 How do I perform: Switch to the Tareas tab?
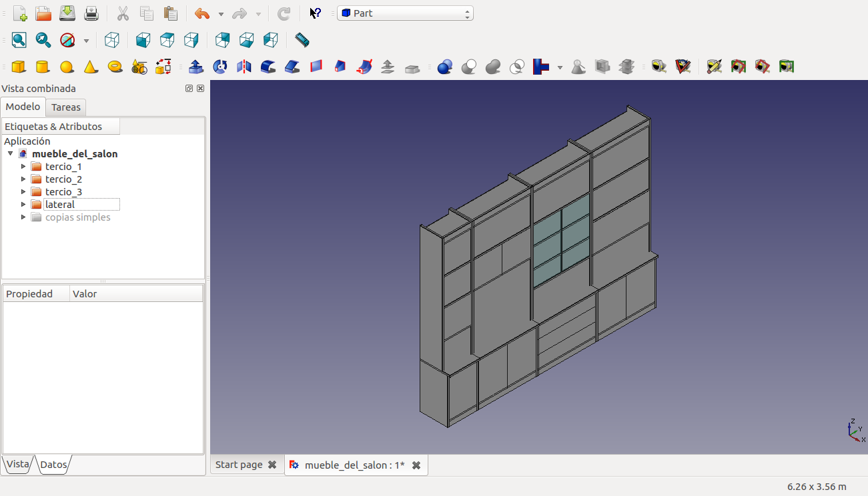point(65,107)
